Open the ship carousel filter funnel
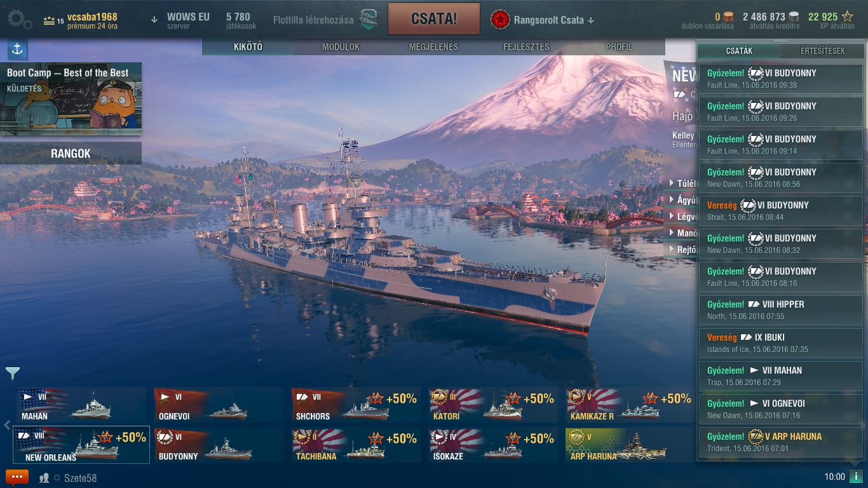This screenshot has width=868, height=488. tap(12, 374)
